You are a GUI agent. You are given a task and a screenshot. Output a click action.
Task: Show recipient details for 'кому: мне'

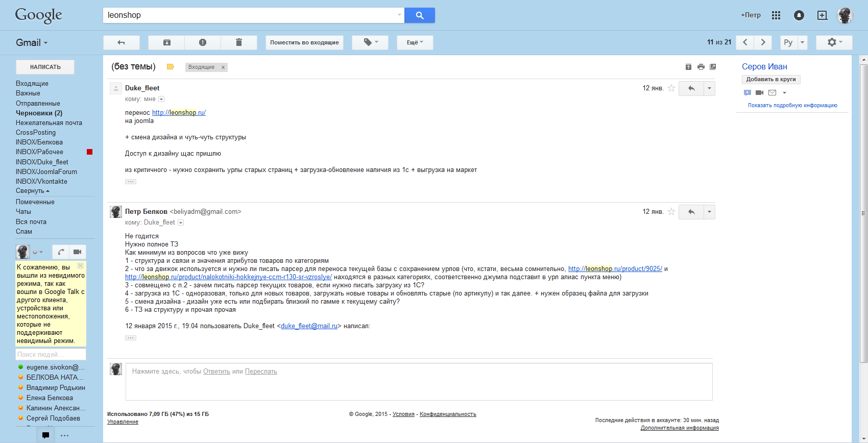(x=161, y=99)
